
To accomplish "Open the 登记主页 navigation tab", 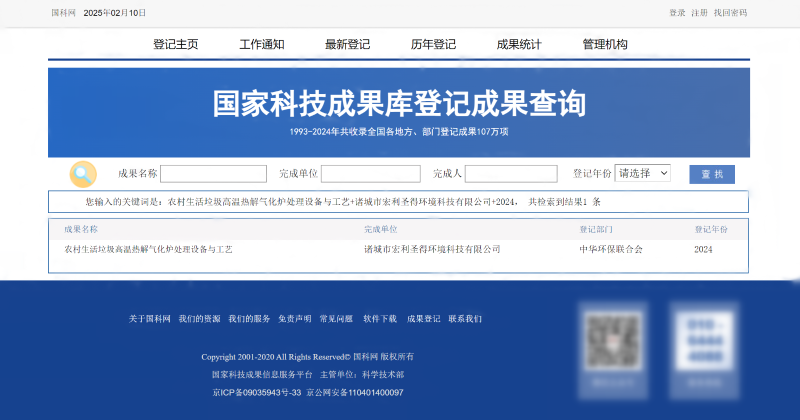I will (175, 44).
